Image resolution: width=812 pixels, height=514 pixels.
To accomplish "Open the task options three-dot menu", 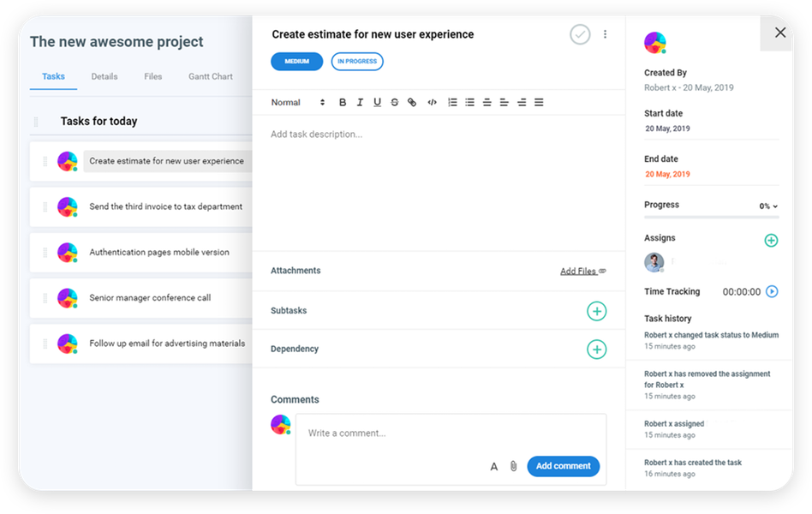I will pos(606,33).
